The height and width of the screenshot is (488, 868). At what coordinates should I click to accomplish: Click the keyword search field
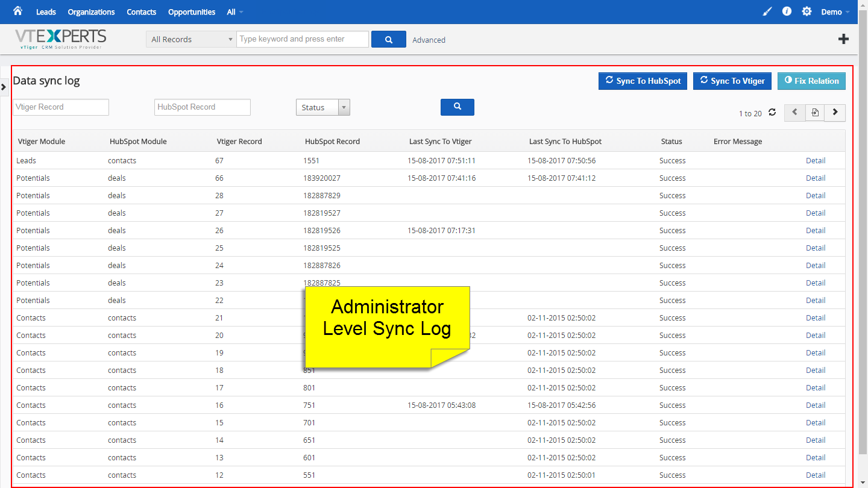pos(303,39)
